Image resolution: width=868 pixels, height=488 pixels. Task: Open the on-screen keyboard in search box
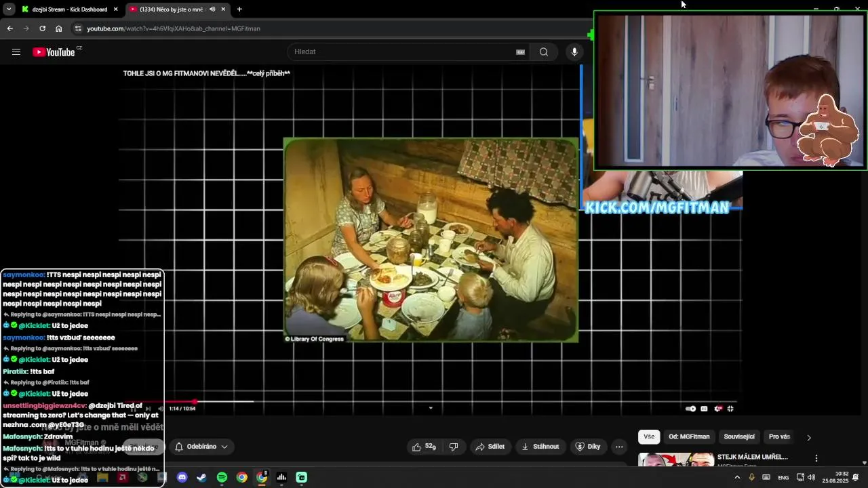pos(521,52)
